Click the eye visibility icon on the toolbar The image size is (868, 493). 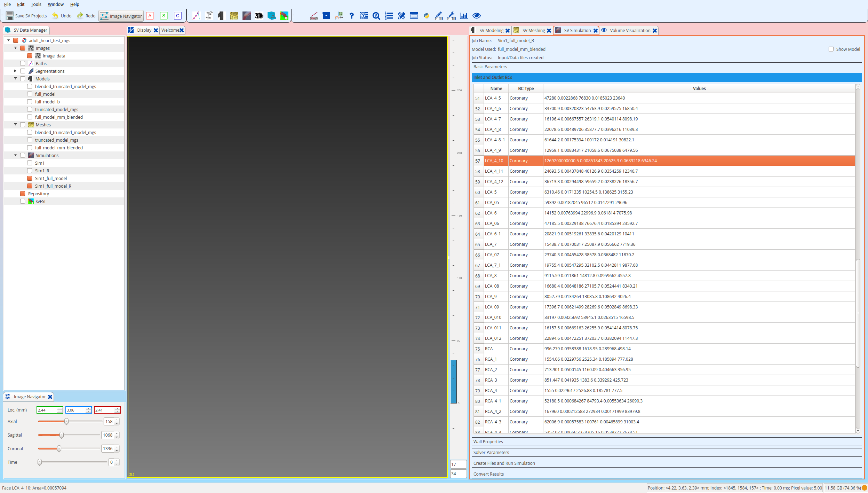(476, 16)
